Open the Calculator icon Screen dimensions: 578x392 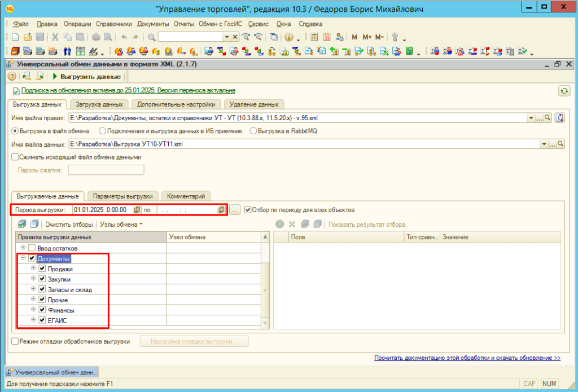[x=314, y=37]
